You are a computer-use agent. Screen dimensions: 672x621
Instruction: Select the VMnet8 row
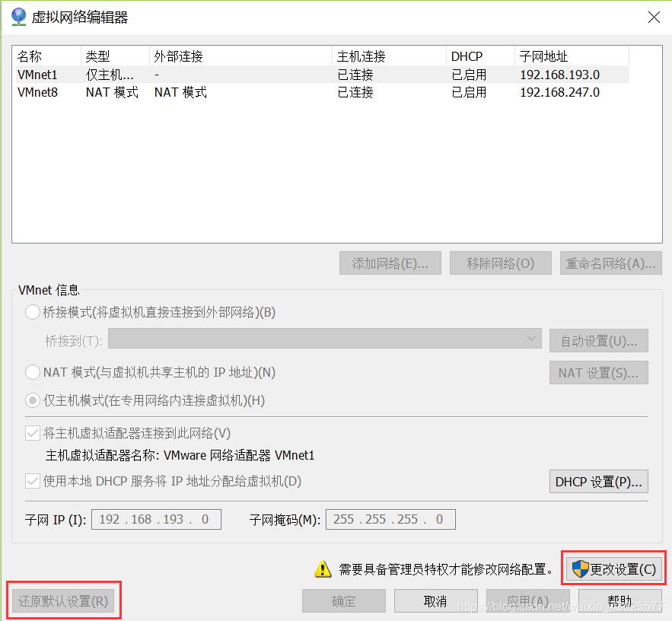point(322,92)
